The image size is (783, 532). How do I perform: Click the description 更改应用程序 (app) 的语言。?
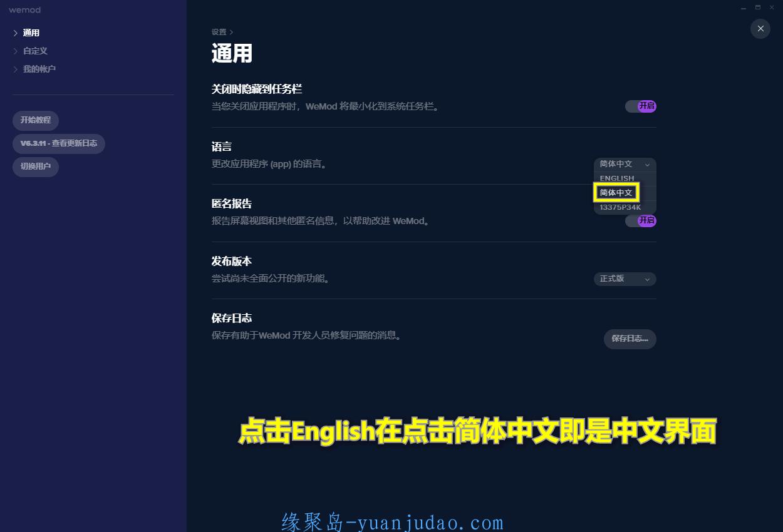[269, 164]
